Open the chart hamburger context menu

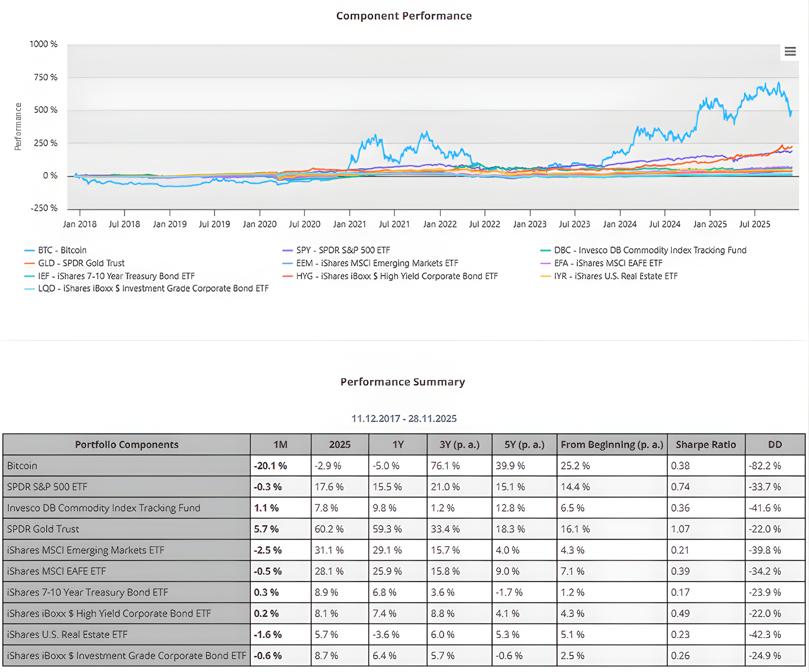(790, 51)
